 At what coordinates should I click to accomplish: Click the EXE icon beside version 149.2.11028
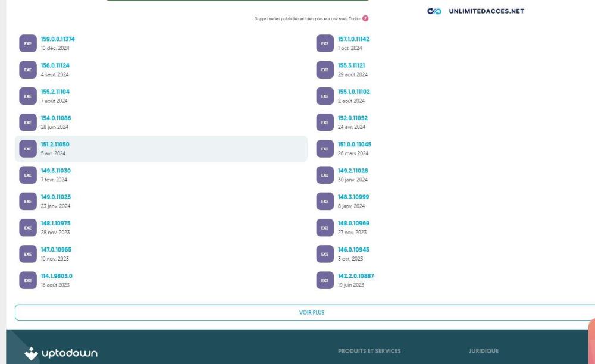[325, 175]
